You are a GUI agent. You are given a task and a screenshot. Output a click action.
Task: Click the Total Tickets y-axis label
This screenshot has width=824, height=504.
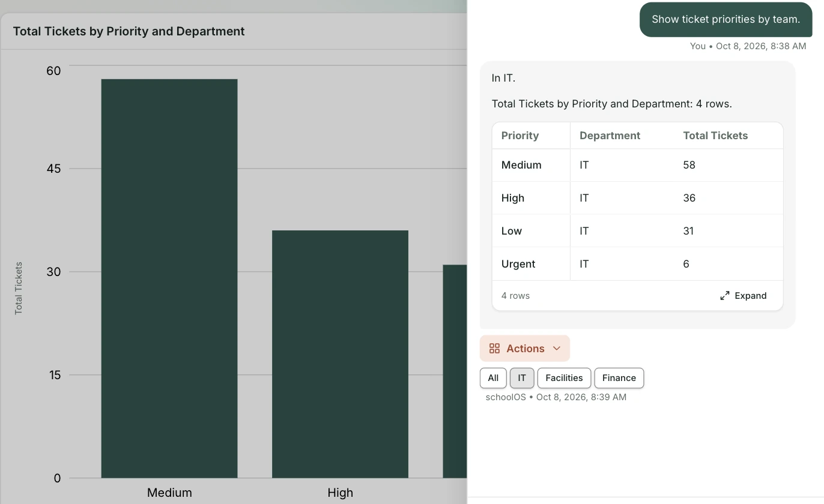coord(19,288)
